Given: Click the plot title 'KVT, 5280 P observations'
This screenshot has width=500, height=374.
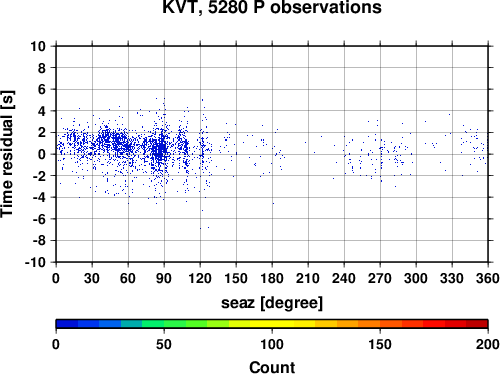Looking at the screenshot, I should coord(272,7).
